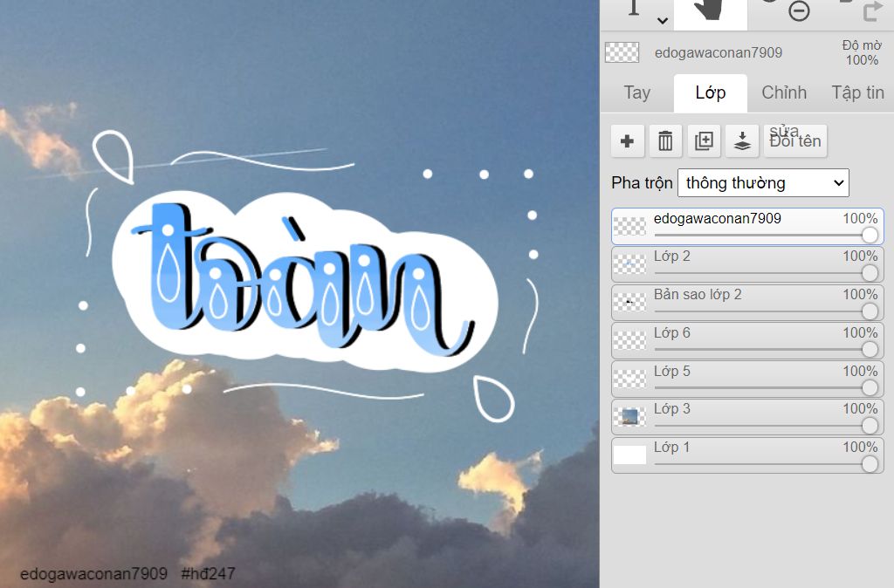Adjust the Lớp 3 opacity slider
894x588 pixels.
point(766,426)
